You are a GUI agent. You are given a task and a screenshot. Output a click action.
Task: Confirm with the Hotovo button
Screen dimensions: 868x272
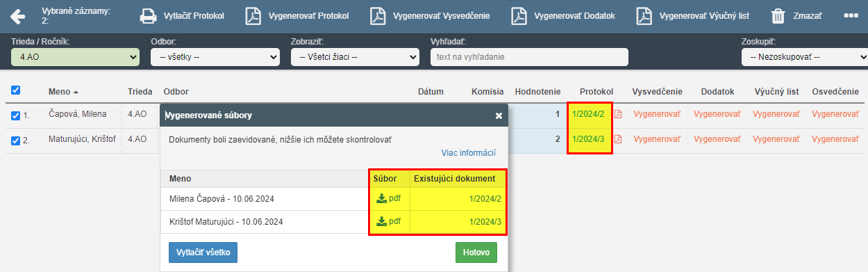(476, 252)
